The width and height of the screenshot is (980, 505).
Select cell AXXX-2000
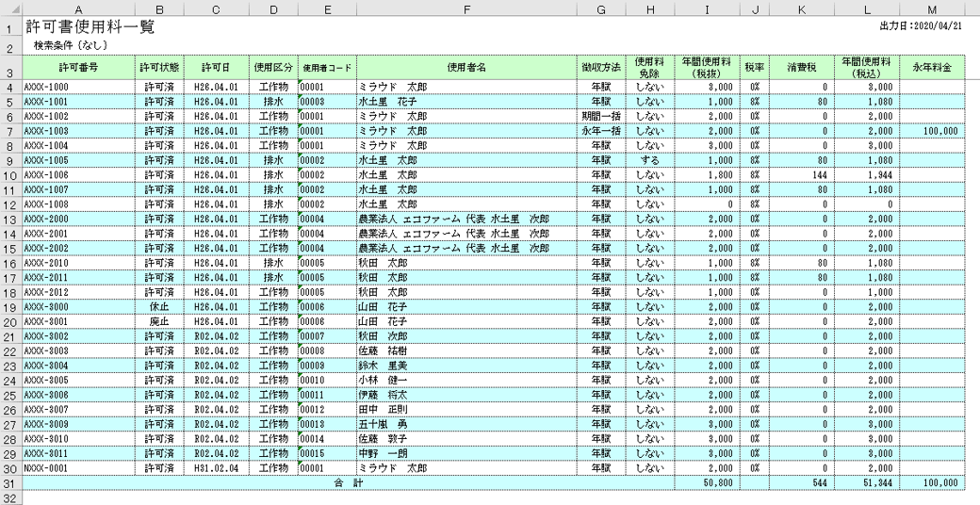coord(79,219)
